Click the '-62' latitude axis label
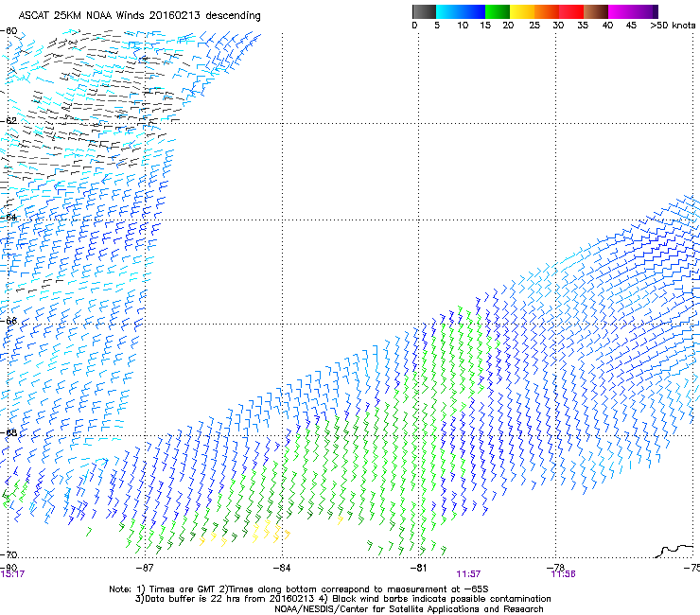Image resolution: width=700 pixels, height=615 pixels. 9,121
